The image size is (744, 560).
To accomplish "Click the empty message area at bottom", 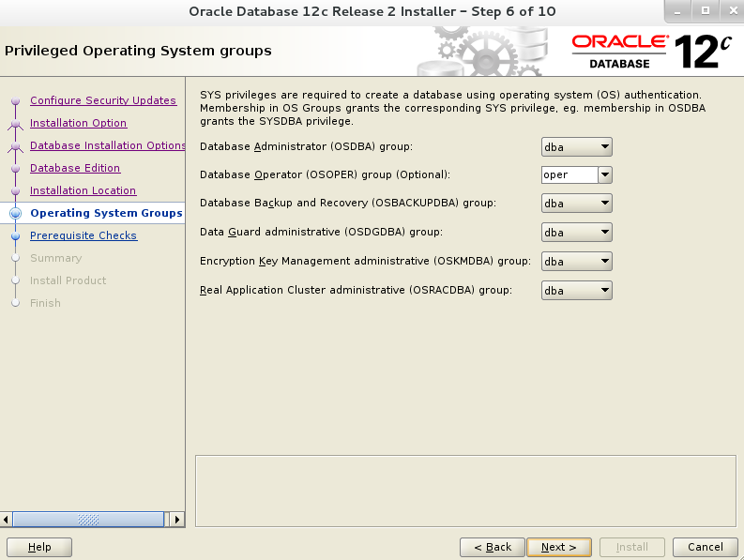I will coord(465,492).
